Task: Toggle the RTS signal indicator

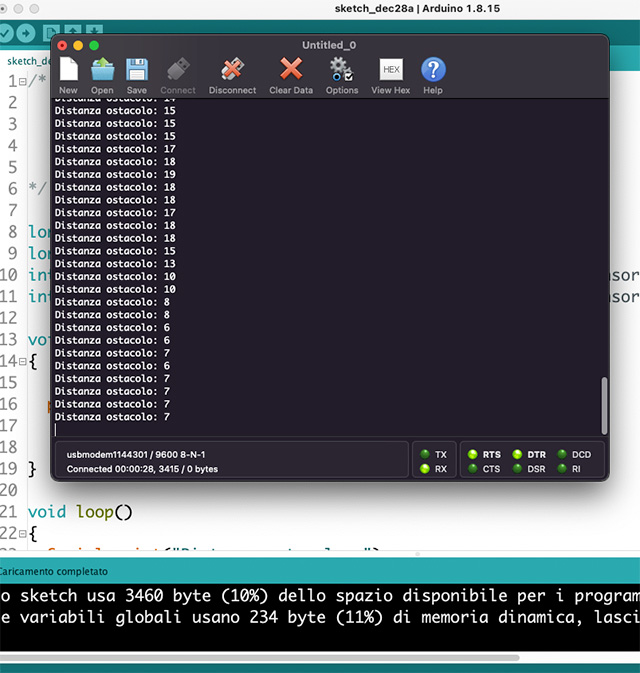Action: [x=473, y=454]
